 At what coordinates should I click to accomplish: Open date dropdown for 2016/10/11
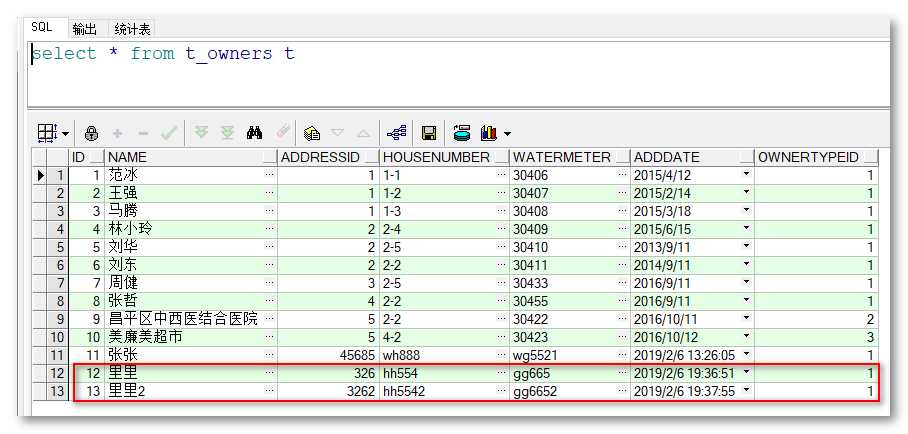pos(746,318)
